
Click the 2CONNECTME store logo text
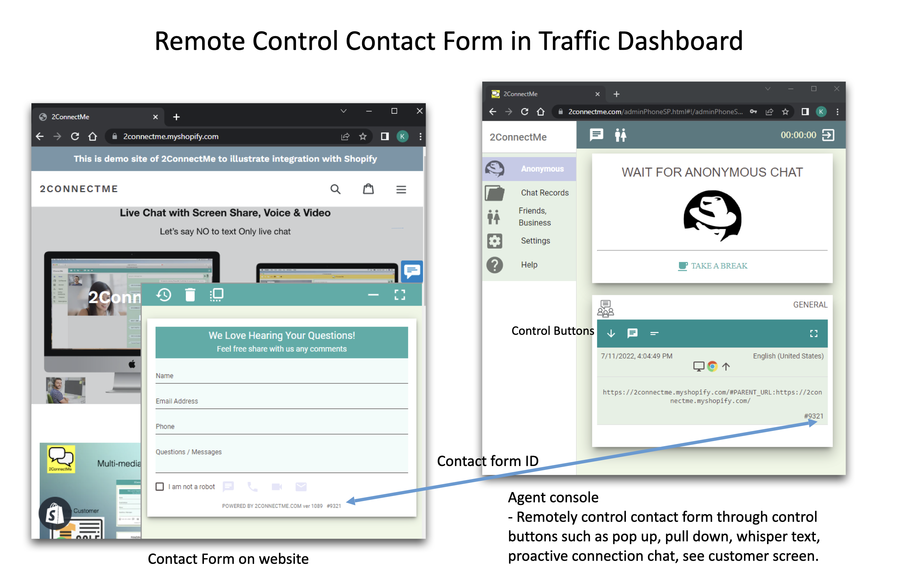[x=79, y=189]
